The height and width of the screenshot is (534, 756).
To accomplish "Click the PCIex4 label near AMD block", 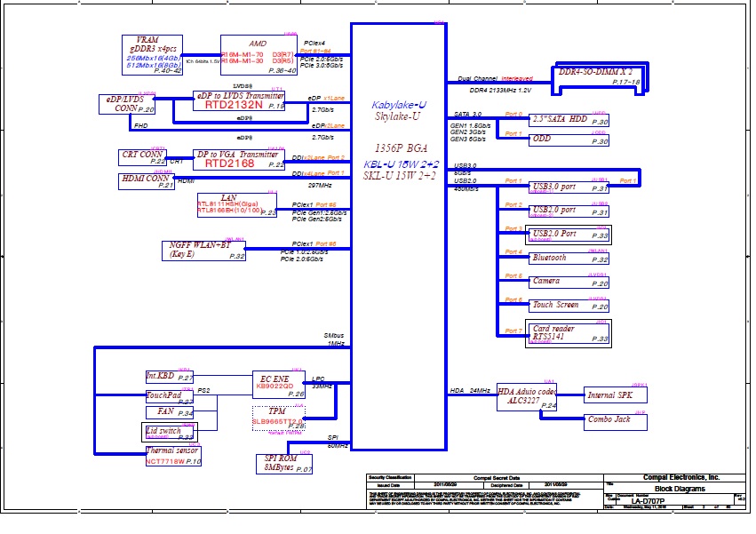I will pyautogui.click(x=314, y=43).
